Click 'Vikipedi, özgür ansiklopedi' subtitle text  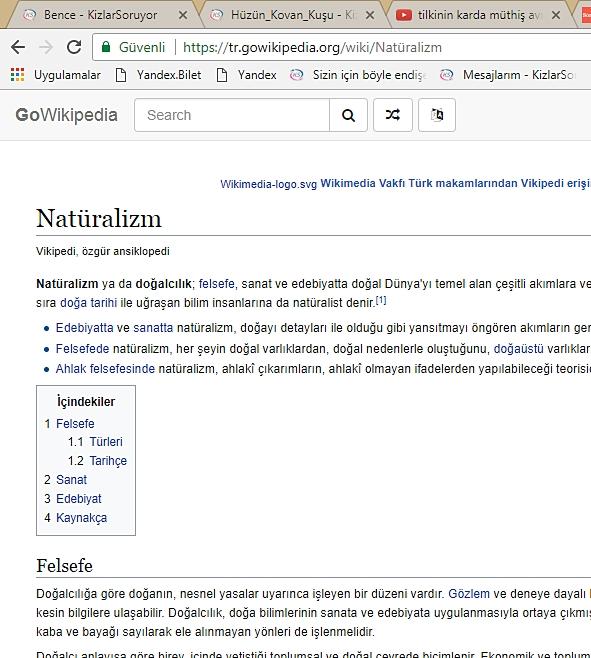point(103,251)
